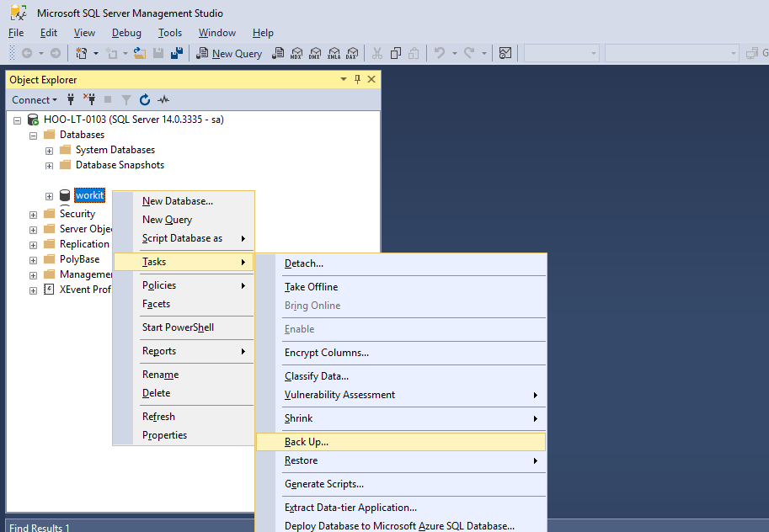Image resolution: width=769 pixels, height=532 pixels.
Task: Click the Filter funnel icon
Action: click(x=126, y=100)
